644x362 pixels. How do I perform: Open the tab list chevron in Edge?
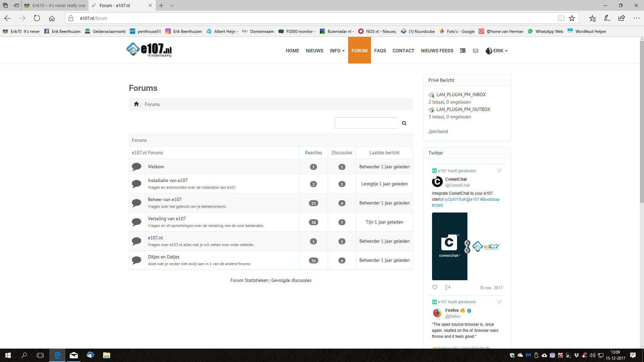(172, 5)
